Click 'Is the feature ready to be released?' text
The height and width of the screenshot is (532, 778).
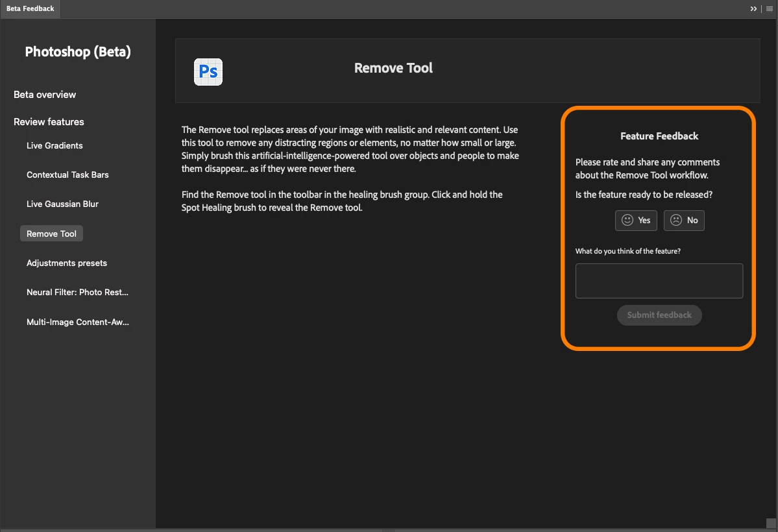point(644,195)
